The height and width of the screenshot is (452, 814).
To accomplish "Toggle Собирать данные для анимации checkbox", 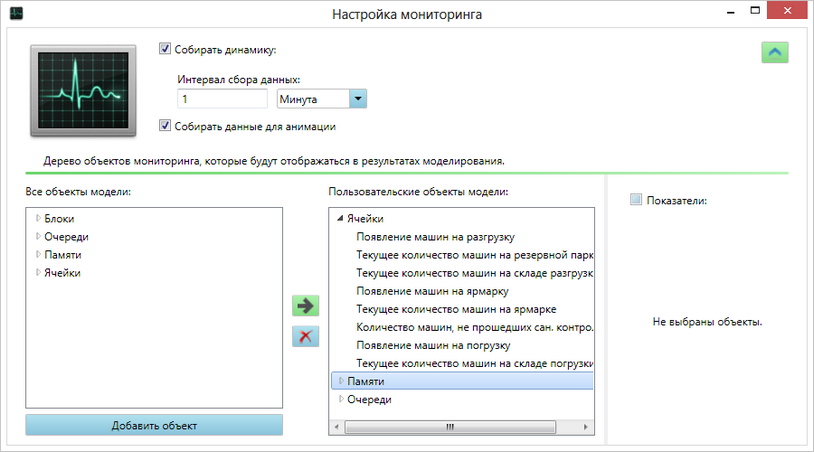I will [x=165, y=126].
